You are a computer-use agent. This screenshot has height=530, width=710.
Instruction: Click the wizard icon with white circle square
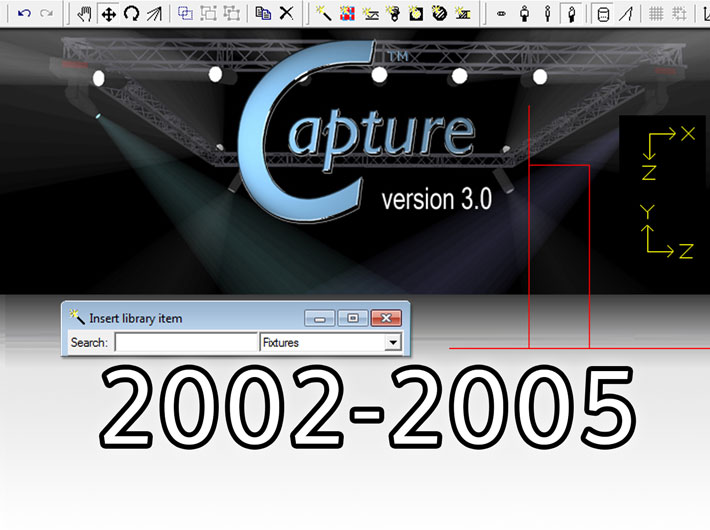pyautogui.click(x=416, y=14)
